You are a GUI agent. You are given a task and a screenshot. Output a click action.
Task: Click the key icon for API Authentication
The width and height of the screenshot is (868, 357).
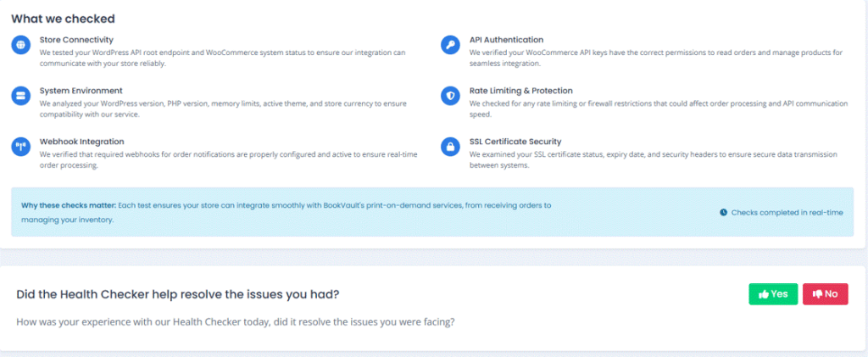coord(451,45)
